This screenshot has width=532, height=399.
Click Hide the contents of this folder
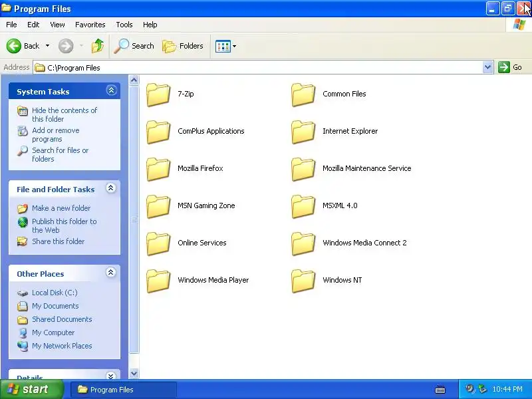pos(65,114)
